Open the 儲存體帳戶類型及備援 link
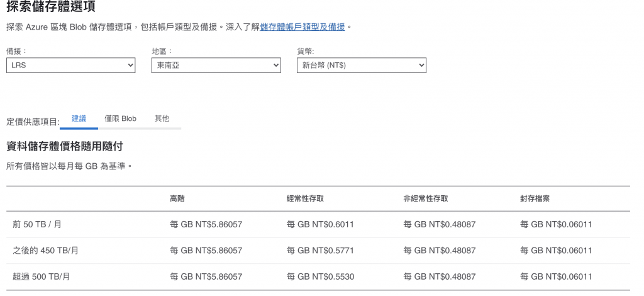644x296 pixels. [x=303, y=28]
